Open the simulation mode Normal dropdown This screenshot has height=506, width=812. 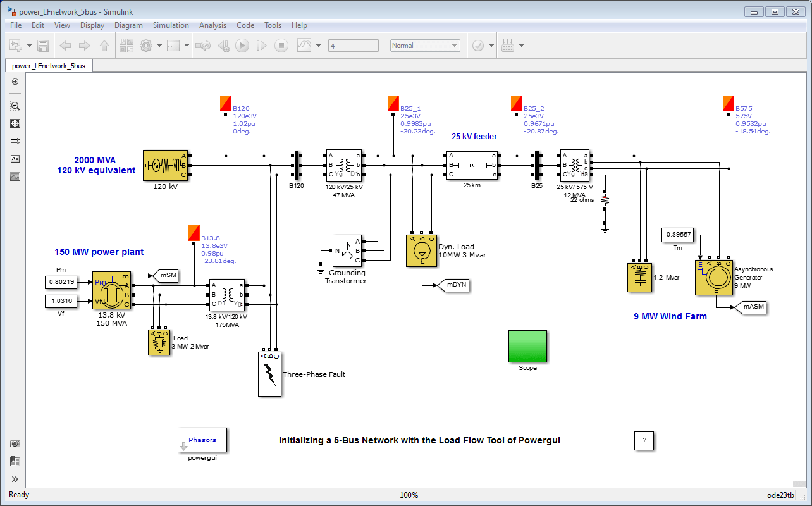425,46
